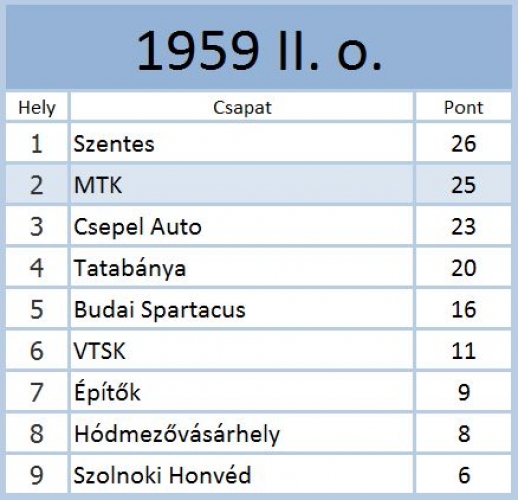The image size is (518, 500).
Task: Select the Hely column header
Action: [x=37, y=106]
